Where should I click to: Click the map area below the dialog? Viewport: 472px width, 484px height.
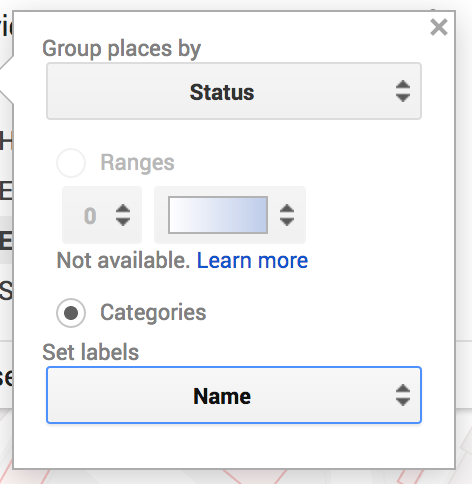pos(233,477)
